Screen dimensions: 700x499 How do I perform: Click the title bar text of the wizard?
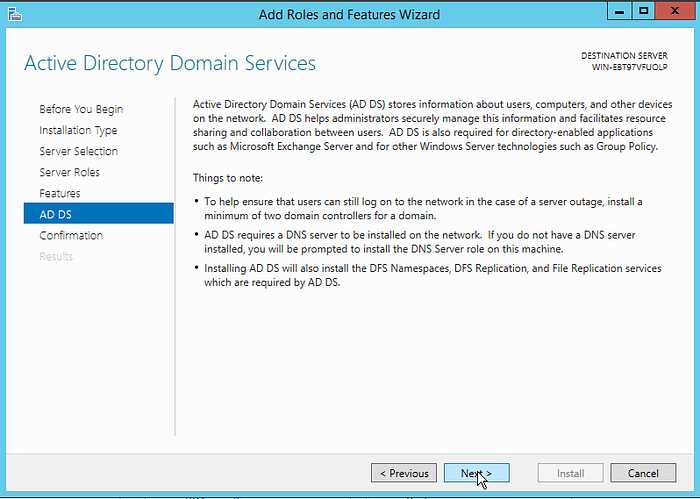[x=349, y=14]
